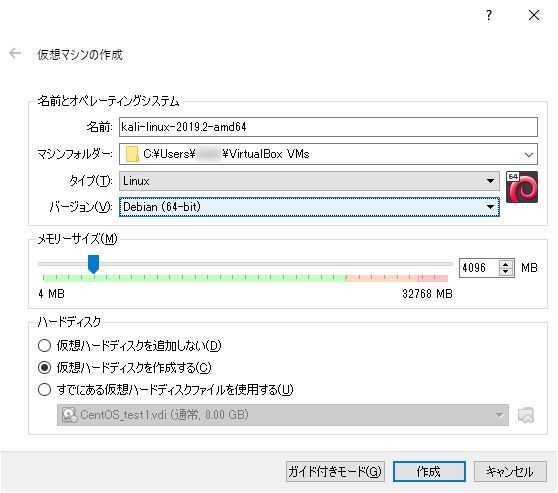The width and height of the screenshot is (558, 493).
Task: Click the ハードディスク group title
Action: [69, 322]
